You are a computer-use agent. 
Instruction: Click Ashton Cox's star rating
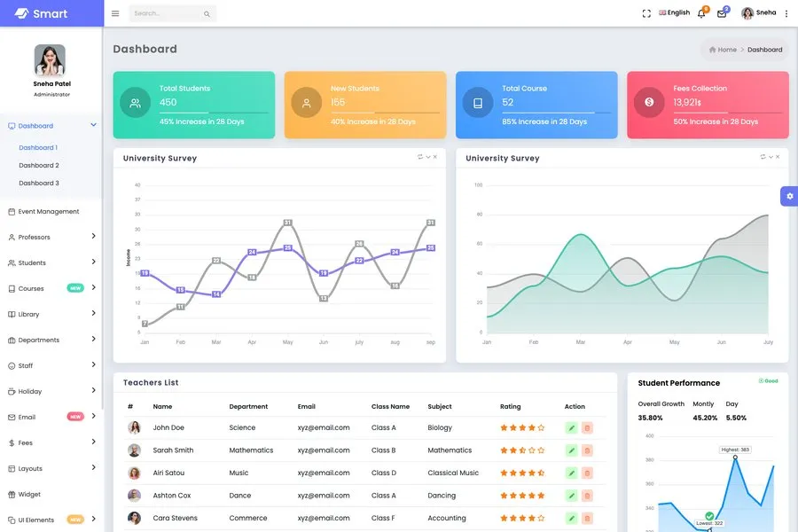[x=522, y=496]
